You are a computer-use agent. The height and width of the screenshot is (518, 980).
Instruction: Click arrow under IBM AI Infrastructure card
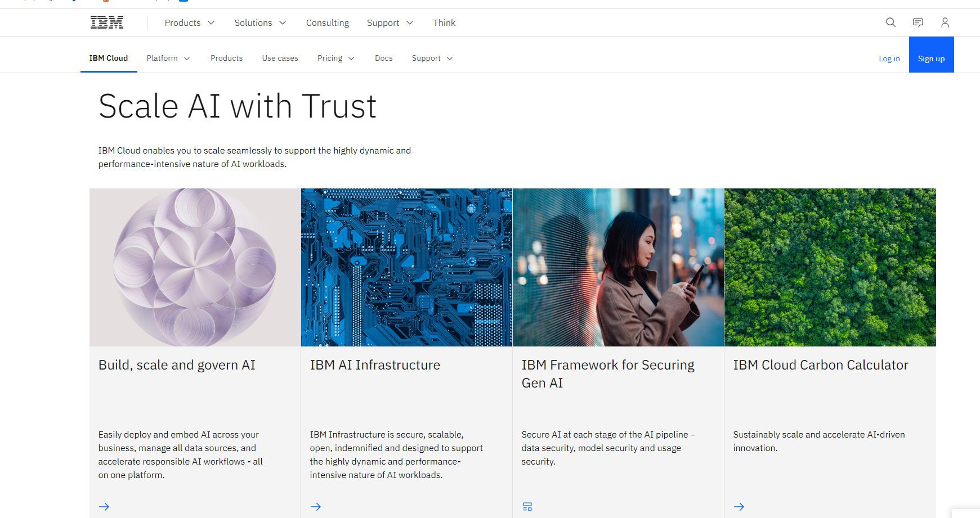click(x=316, y=507)
